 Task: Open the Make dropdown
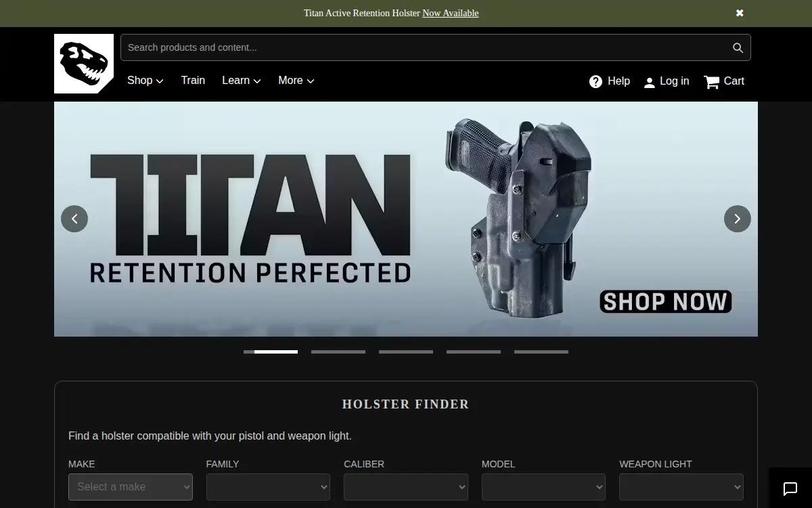(x=131, y=486)
